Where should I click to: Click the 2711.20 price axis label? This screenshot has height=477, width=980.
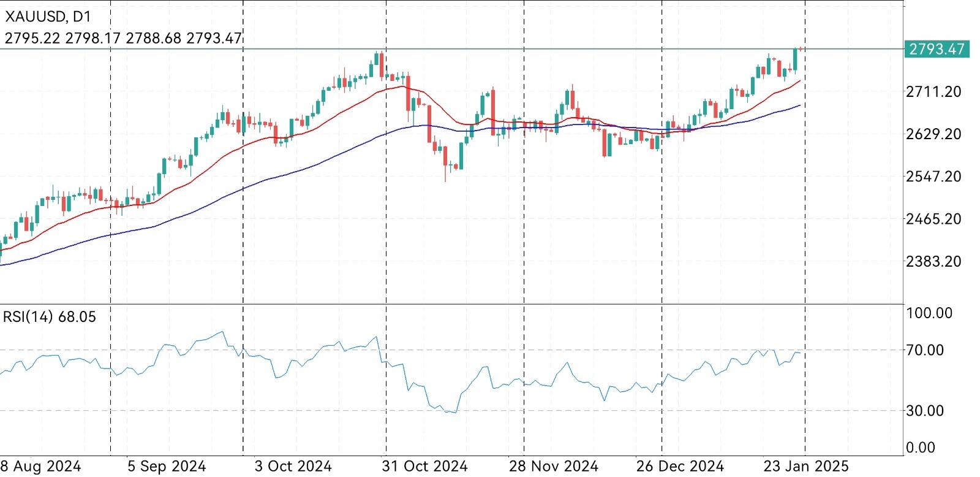pos(935,92)
